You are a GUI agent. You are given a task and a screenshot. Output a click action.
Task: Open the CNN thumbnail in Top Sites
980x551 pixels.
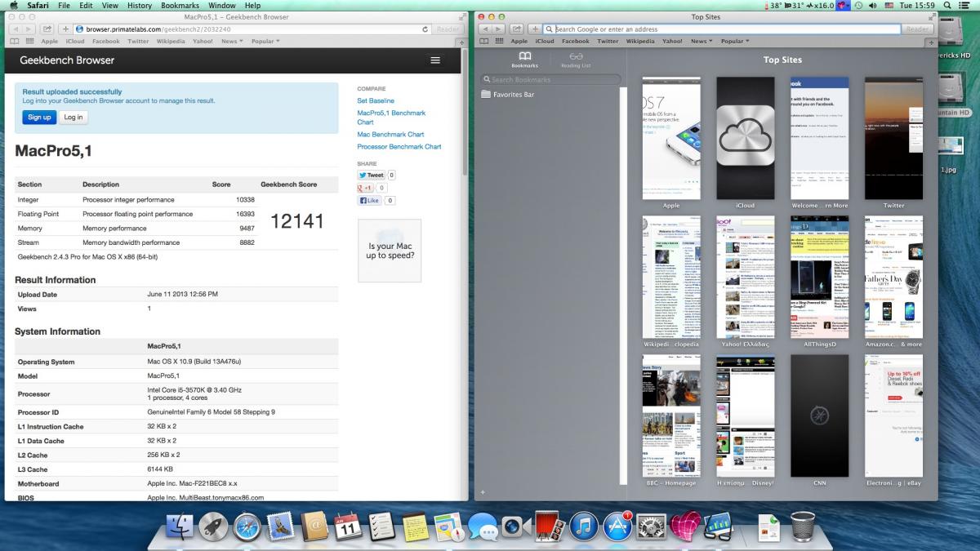(x=819, y=415)
